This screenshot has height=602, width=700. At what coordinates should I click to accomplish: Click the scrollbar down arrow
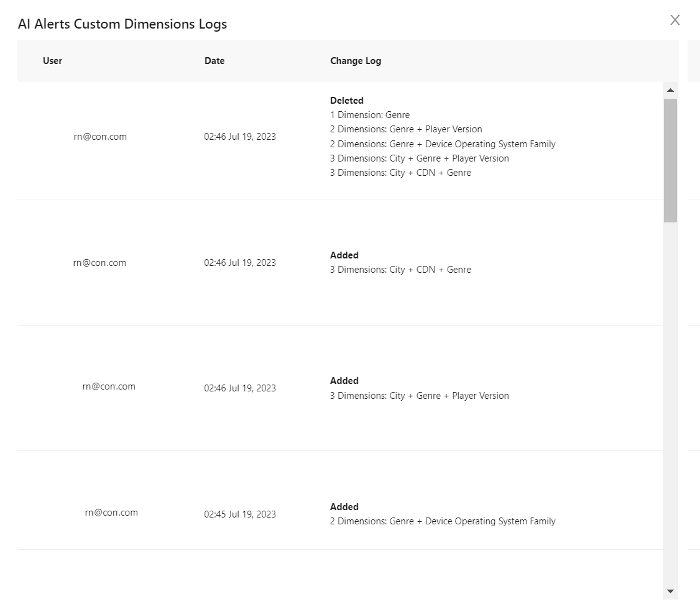click(670, 591)
